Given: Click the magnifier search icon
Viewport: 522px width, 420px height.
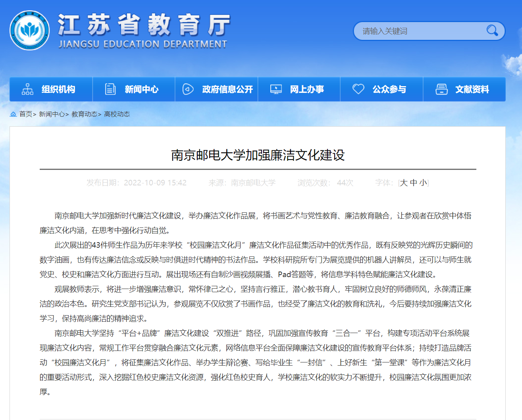Looking at the screenshot, I should pyautogui.click(x=492, y=31).
